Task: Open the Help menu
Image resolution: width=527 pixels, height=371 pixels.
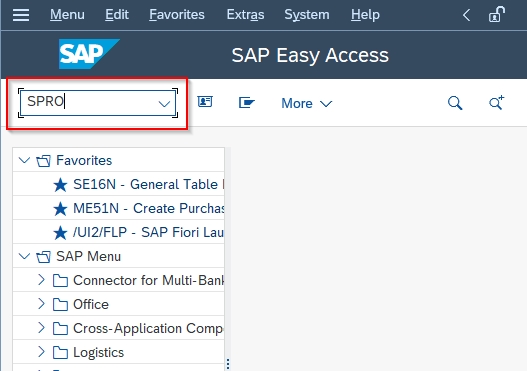Action: pyautogui.click(x=365, y=15)
